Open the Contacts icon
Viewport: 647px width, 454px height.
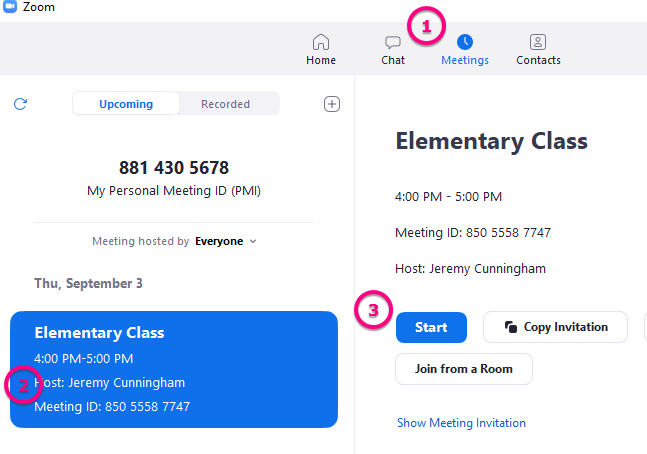(x=538, y=42)
